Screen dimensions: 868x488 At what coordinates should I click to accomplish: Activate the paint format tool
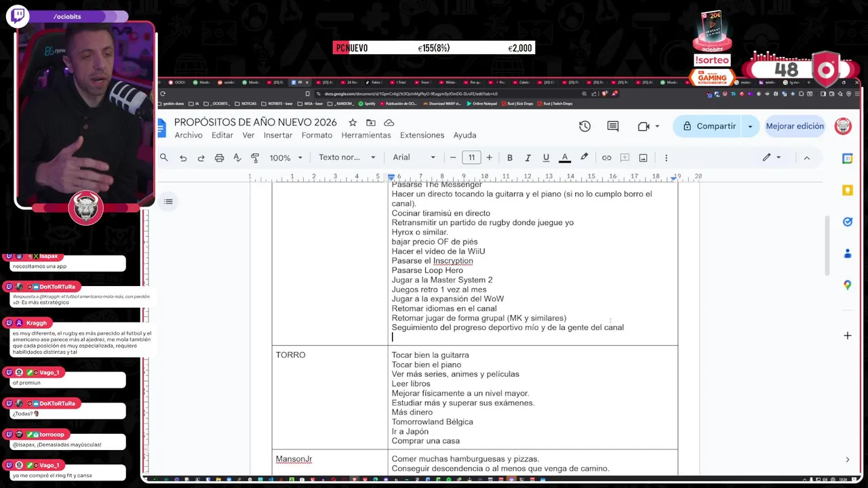click(255, 157)
